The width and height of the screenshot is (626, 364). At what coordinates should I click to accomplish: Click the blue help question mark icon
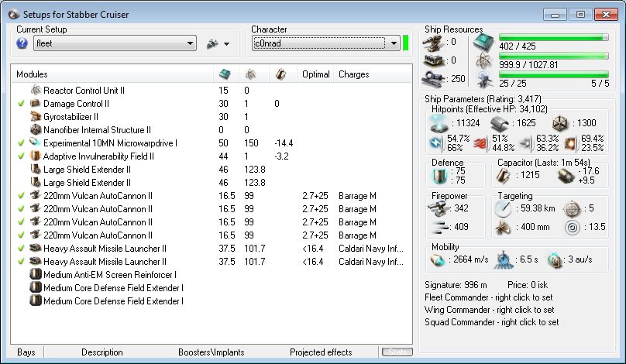(x=22, y=43)
